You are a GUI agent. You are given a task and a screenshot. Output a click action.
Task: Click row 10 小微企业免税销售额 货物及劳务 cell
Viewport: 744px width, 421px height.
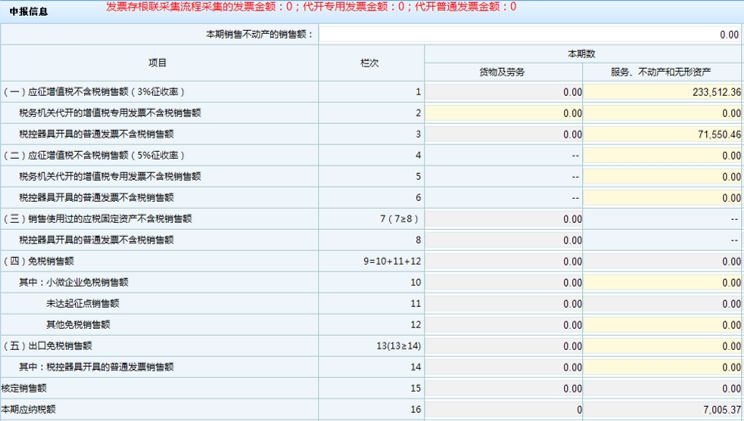tap(505, 283)
